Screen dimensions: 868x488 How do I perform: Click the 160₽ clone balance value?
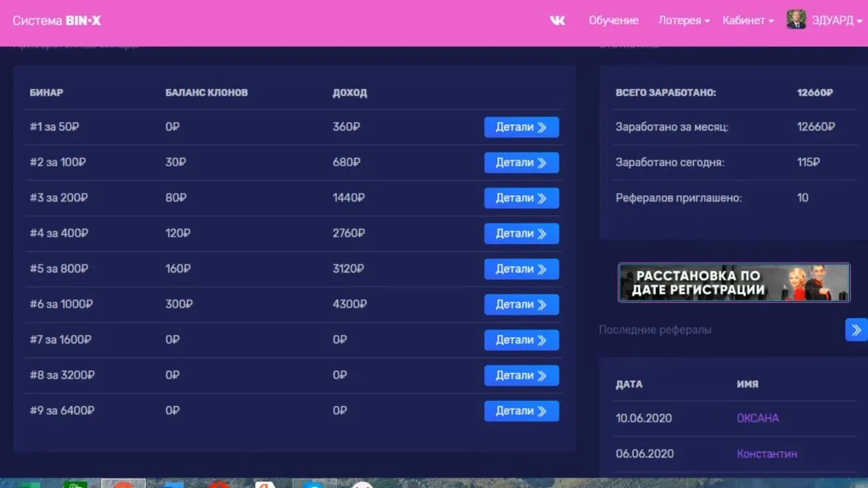178,269
